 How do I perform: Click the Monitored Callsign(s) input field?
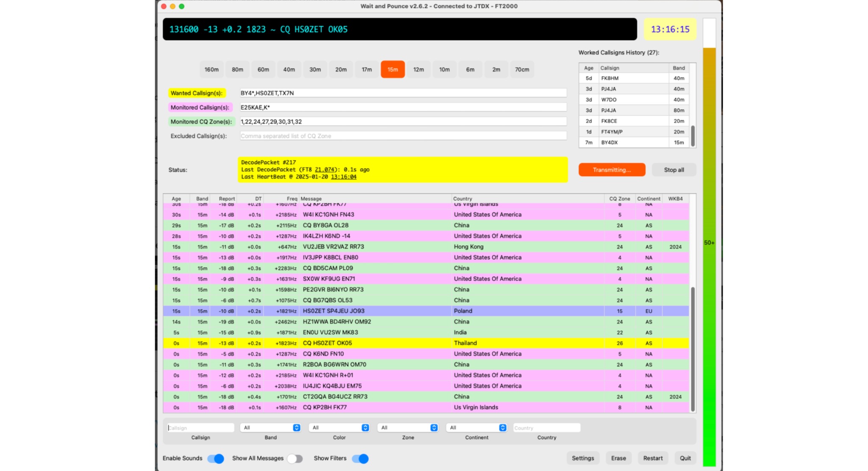point(403,108)
